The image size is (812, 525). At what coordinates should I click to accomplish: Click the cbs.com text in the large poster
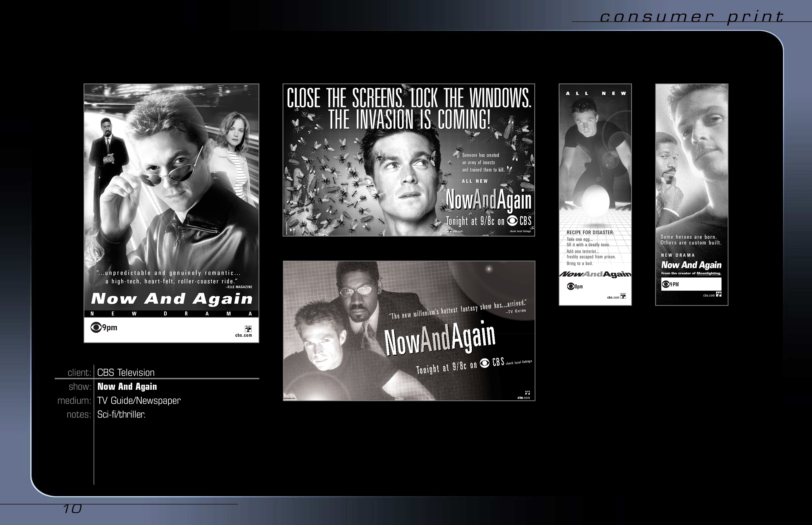244,335
